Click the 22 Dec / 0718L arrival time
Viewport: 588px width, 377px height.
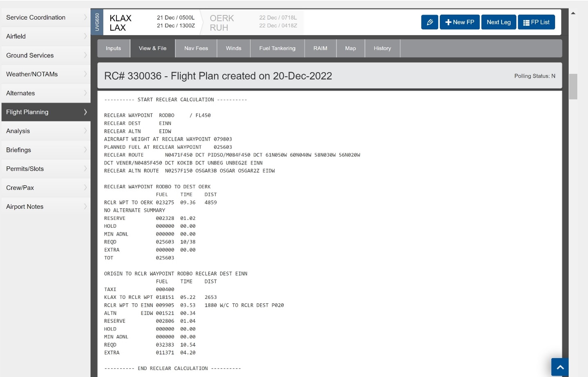tap(278, 18)
